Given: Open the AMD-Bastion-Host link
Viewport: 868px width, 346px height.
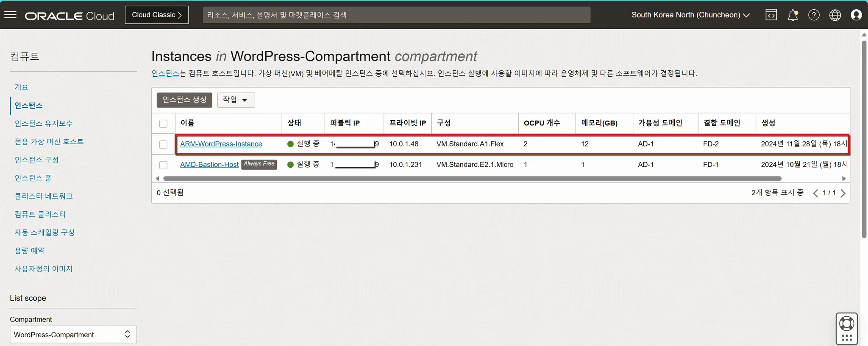Looking at the screenshot, I should point(209,164).
